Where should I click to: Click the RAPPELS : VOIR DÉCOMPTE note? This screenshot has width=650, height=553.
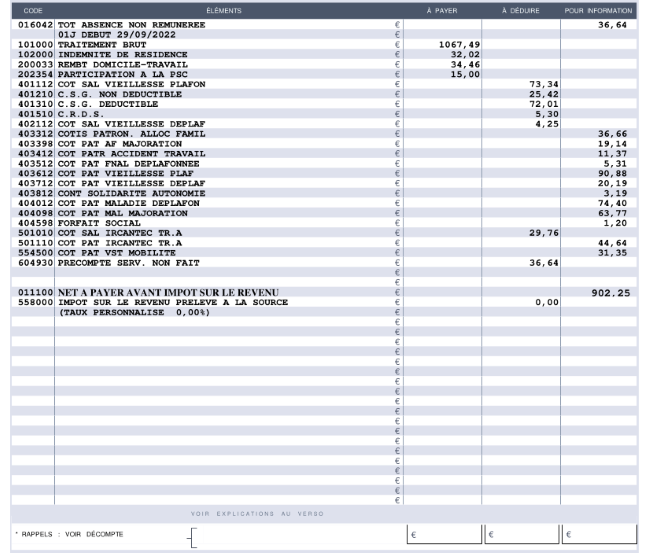coord(72,534)
